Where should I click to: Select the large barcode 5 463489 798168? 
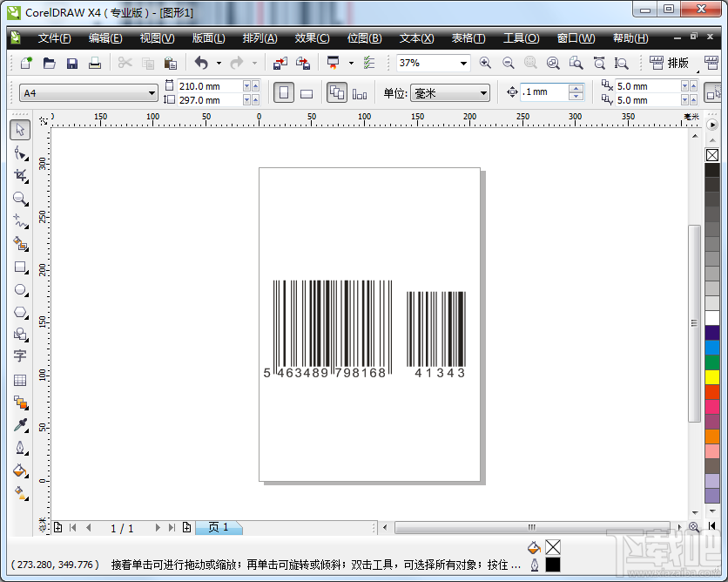pos(328,328)
